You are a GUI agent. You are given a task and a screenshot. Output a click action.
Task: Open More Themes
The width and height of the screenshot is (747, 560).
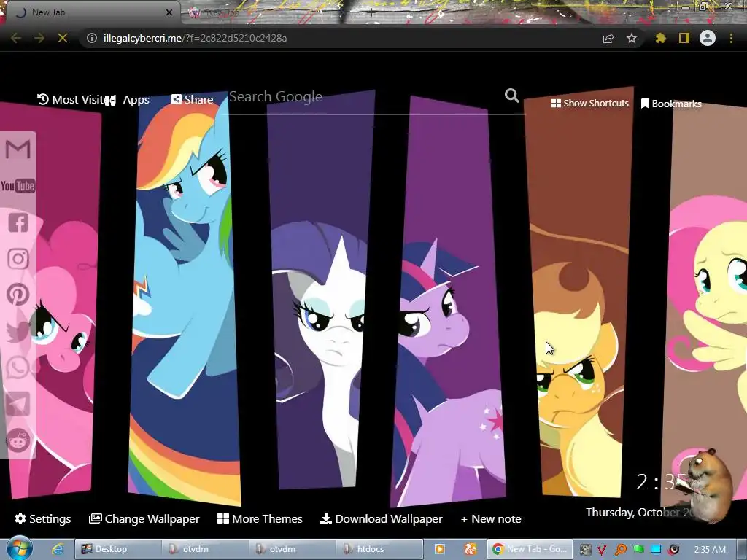pos(260,518)
